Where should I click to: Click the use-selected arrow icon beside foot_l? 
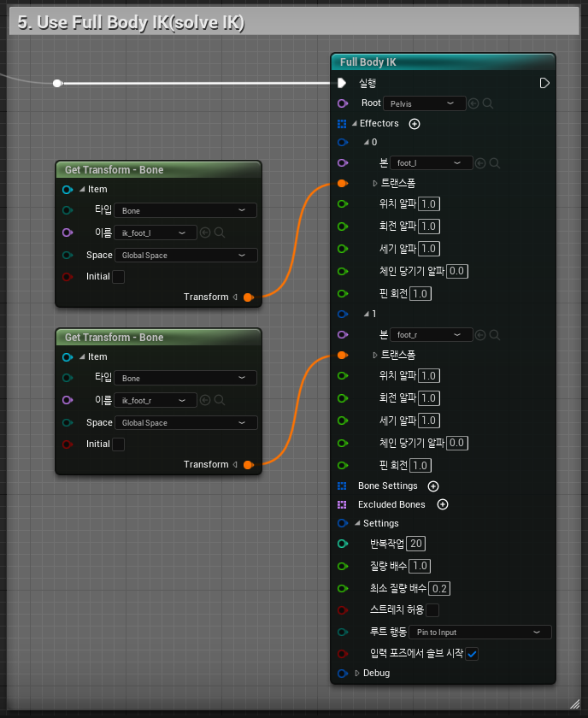480,163
